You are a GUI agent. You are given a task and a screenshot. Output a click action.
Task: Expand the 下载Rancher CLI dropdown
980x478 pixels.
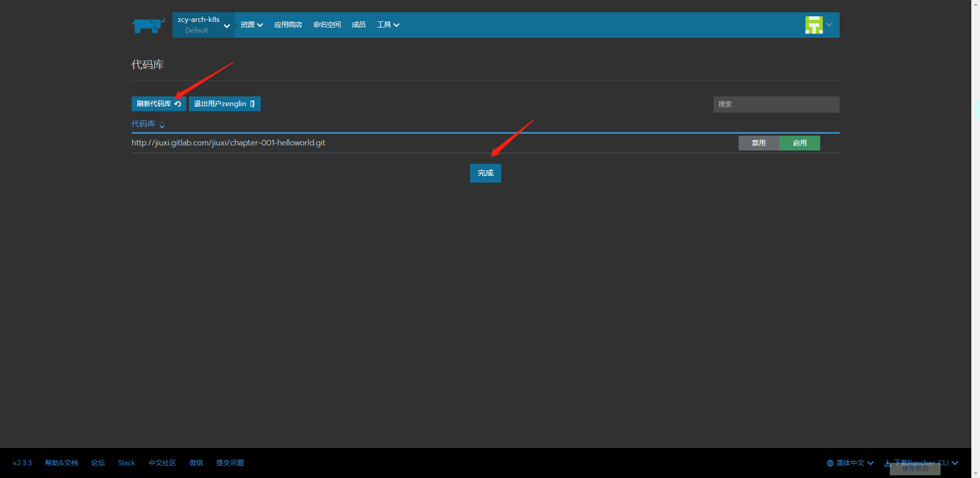[921, 463]
